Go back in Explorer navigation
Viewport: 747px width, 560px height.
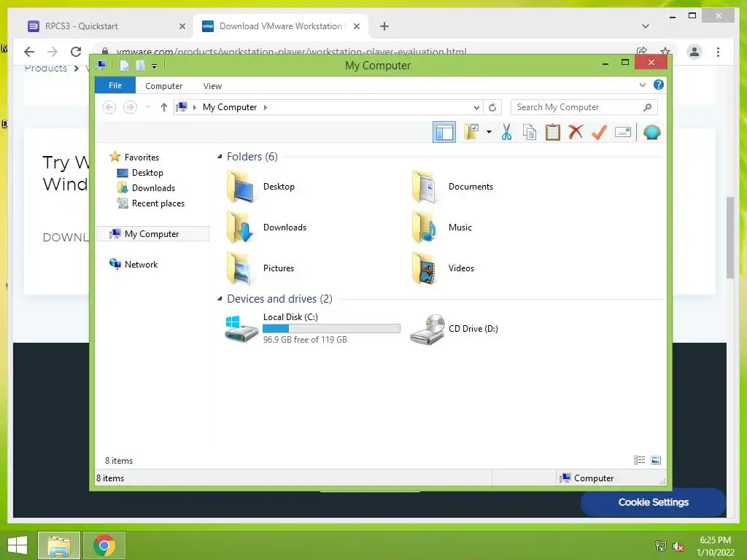click(109, 107)
